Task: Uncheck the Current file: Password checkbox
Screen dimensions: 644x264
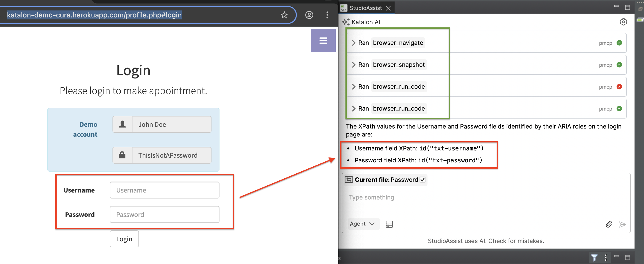Action: click(x=423, y=179)
